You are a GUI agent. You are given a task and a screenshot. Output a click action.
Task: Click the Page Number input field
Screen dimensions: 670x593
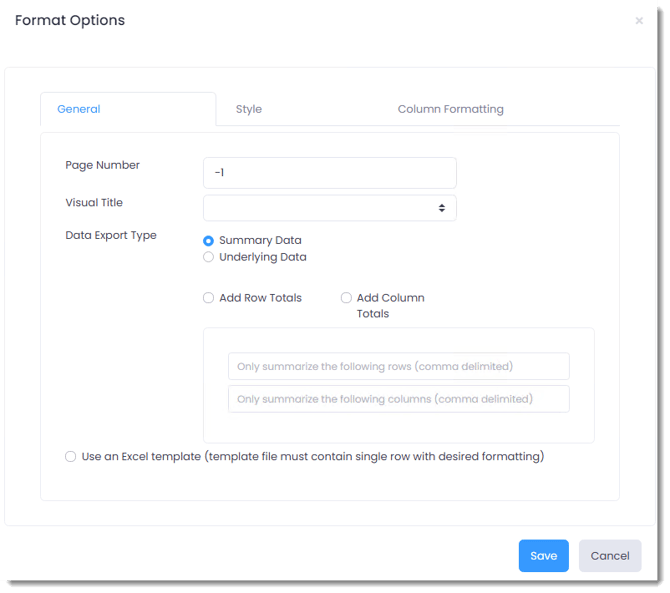tap(329, 172)
